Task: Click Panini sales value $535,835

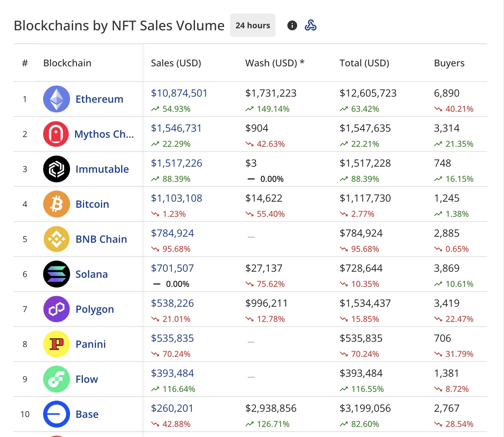Action: 172,338
